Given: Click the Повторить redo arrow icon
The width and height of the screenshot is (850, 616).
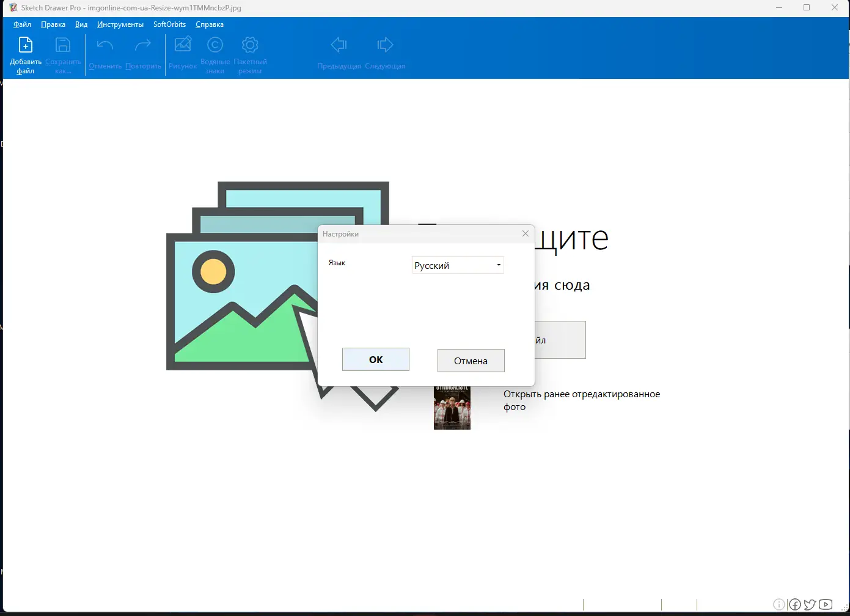Looking at the screenshot, I should (143, 45).
